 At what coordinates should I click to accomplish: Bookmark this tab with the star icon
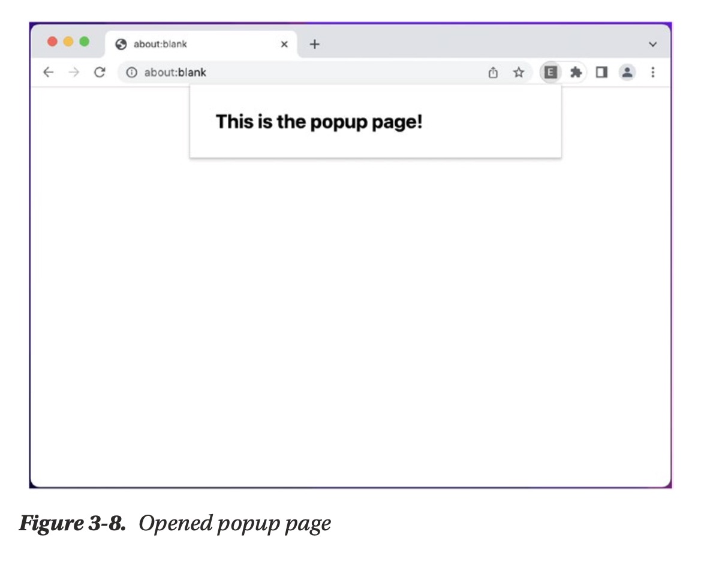coord(519,72)
